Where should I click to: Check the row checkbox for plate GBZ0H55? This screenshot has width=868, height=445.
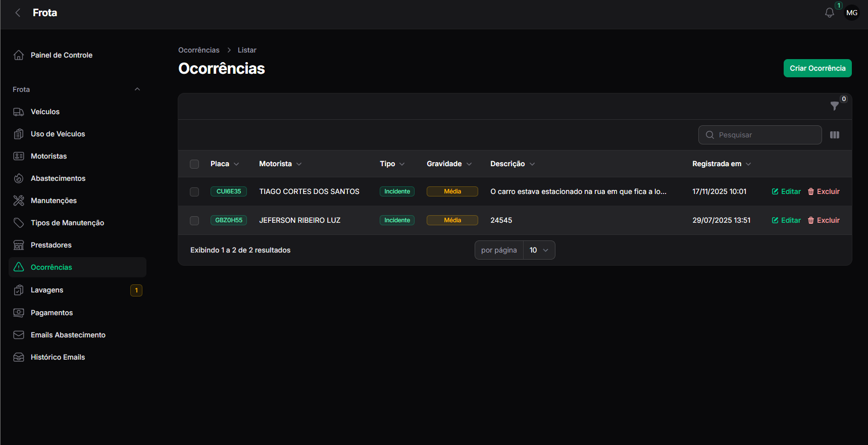point(194,221)
